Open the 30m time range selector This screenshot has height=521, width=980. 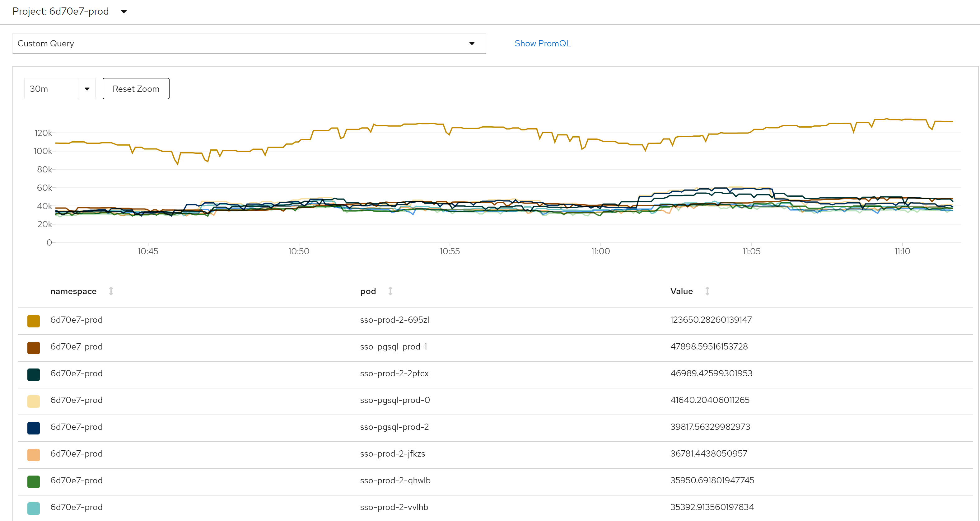click(59, 88)
